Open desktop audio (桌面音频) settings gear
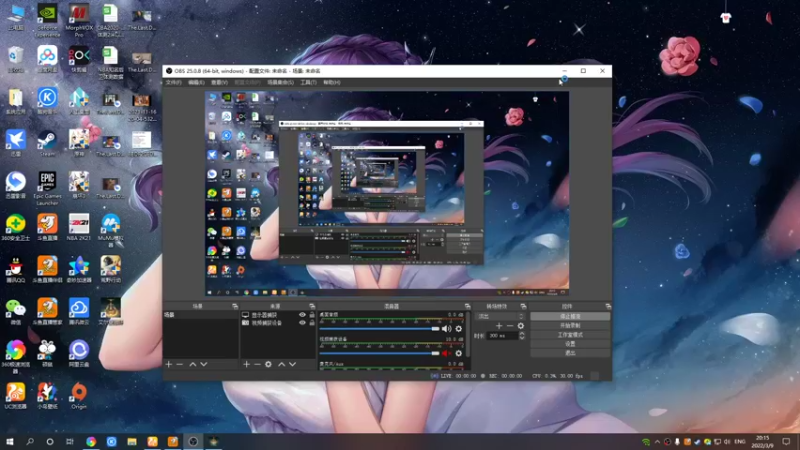The height and width of the screenshot is (450, 800). (459, 329)
